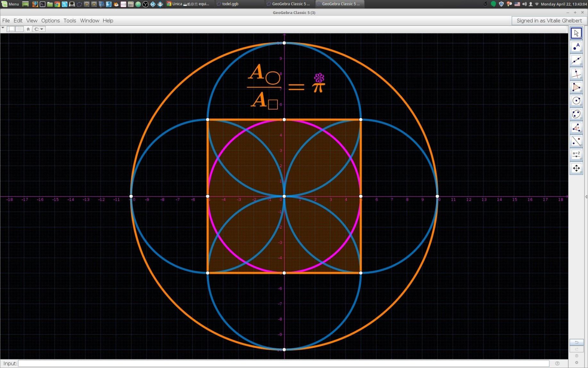588x368 pixels.
Task: Open the Help menu
Action: coord(108,21)
